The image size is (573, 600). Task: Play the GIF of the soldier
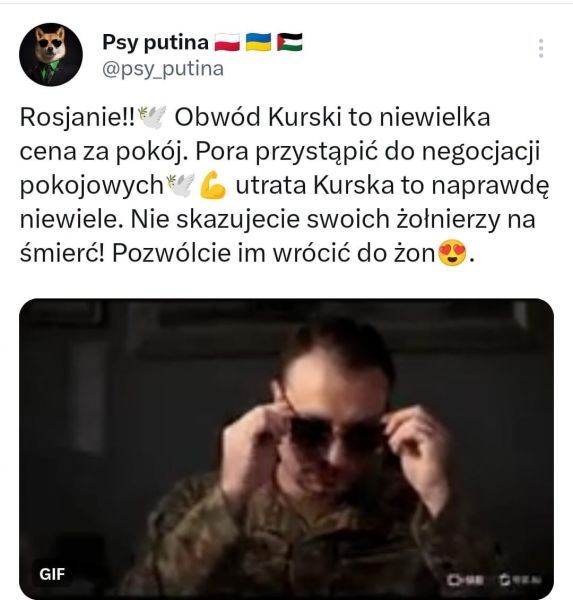click(286, 448)
